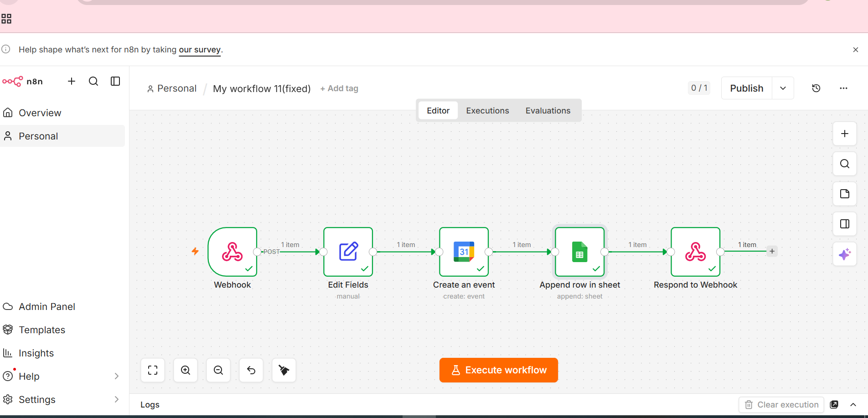Viewport: 868px width, 418px height.
Task: Collapse the sidebar with the panel icon
Action: point(115,81)
